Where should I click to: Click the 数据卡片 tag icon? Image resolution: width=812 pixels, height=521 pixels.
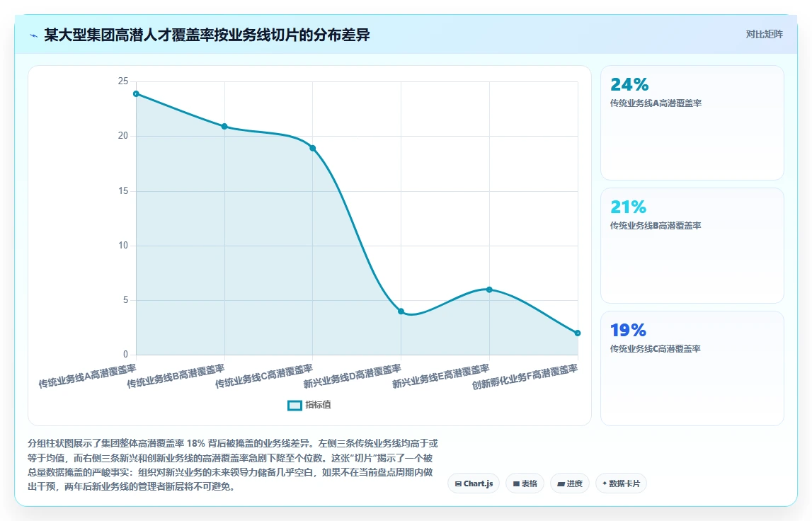click(x=605, y=483)
